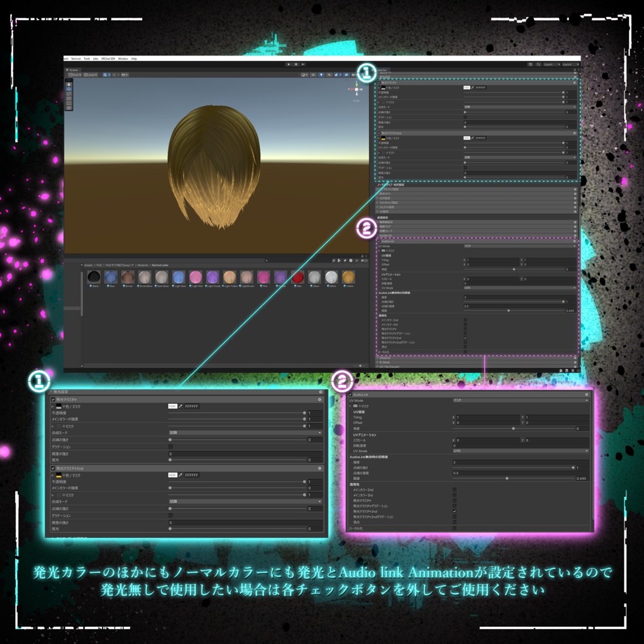This screenshot has width=644, height=644.
Task: Open the Jobs menu
Action: click(96, 58)
